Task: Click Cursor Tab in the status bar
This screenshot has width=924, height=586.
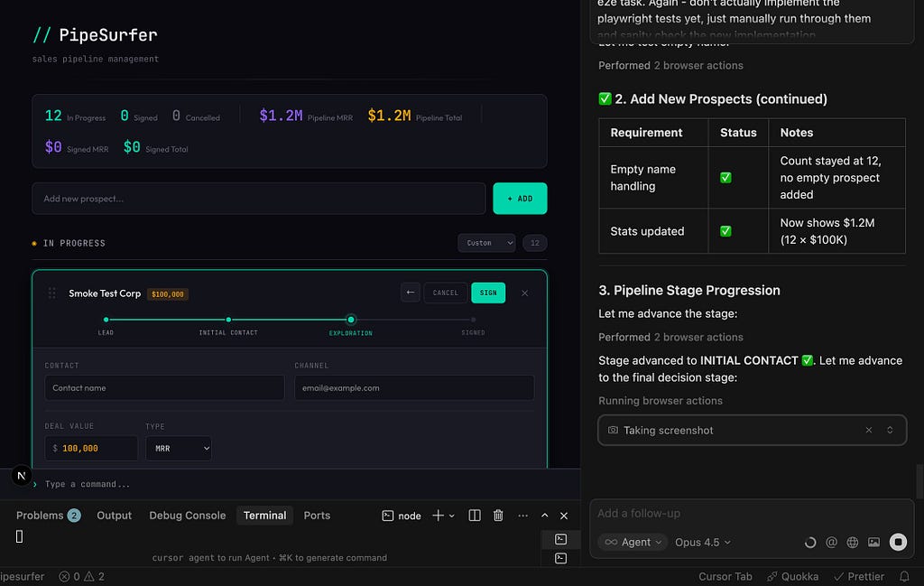Action: click(725, 576)
